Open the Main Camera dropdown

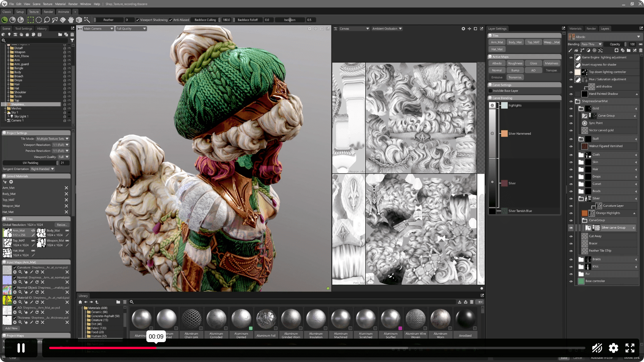pyautogui.click(x=98, y=28)
